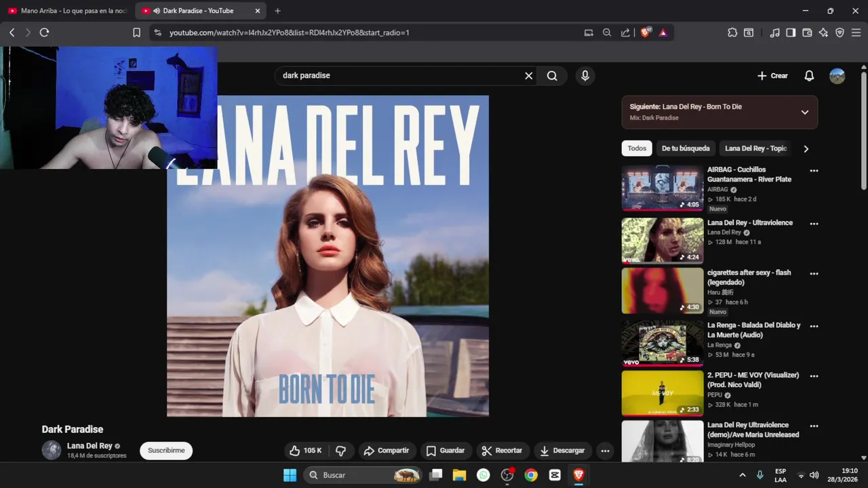The width and height of the screenshot is (868, 488).
Task: Open the Crear create menu
Action: [x=772, y=76]
